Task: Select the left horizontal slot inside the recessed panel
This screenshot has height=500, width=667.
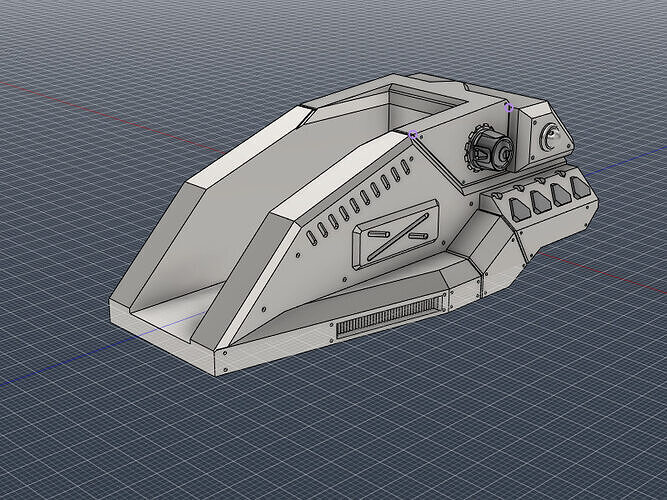Action: pyautogui.click(x=378, y=234)
